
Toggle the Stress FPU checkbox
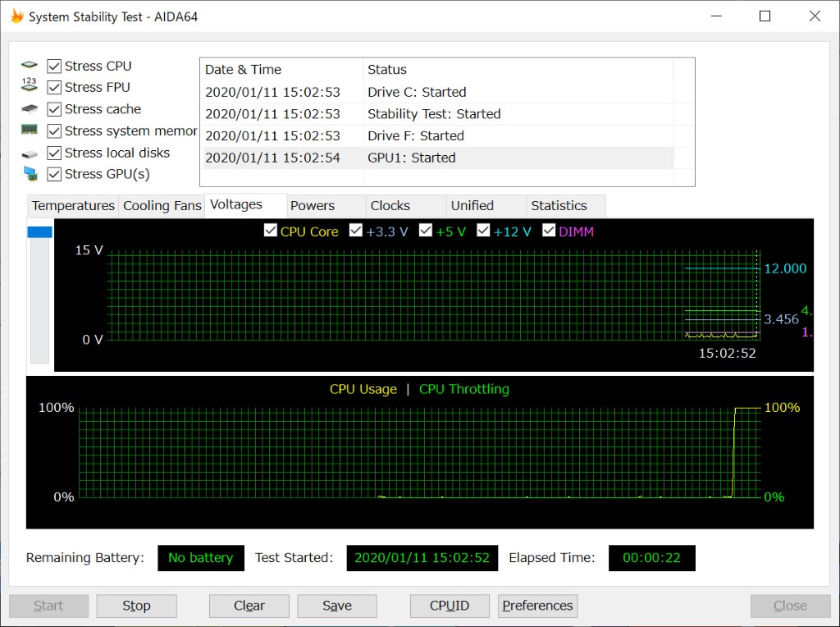(x=54, y=87)
